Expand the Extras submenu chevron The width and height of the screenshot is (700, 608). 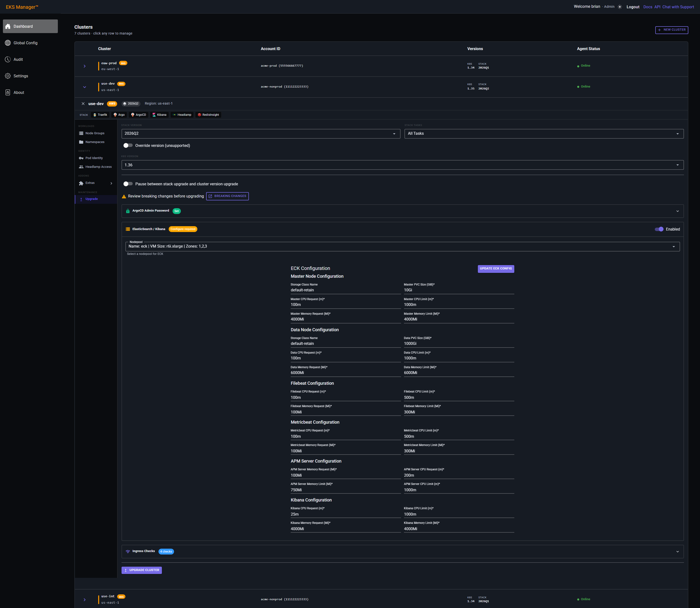[111, 183]
